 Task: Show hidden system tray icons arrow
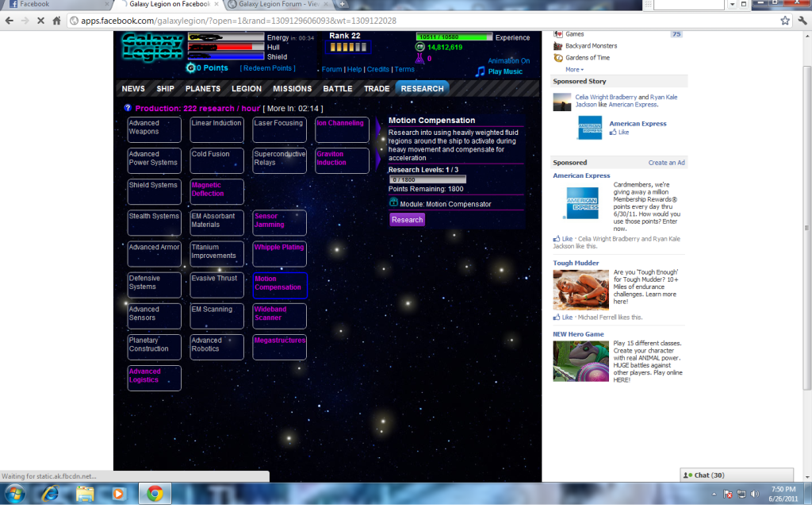coord(714,494)
